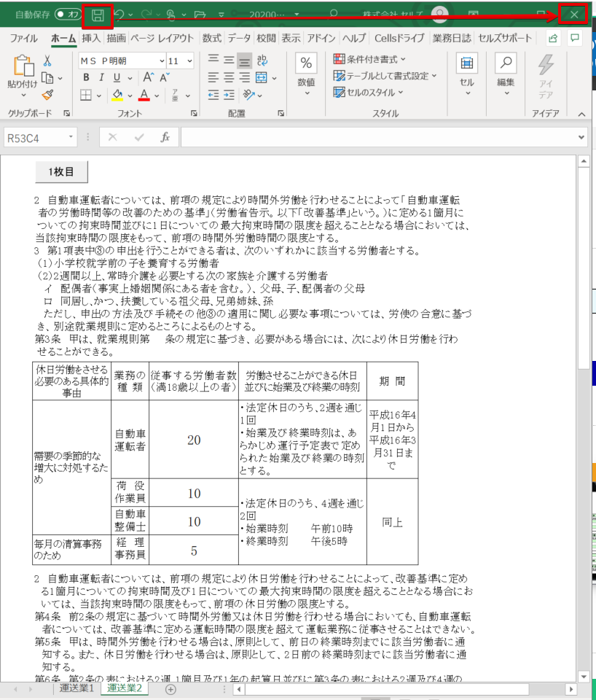The width and height of the screenshot is (596, 700).
Task: Open 条件付き書式 conditional formatting
Action: [x=369, y=59]
